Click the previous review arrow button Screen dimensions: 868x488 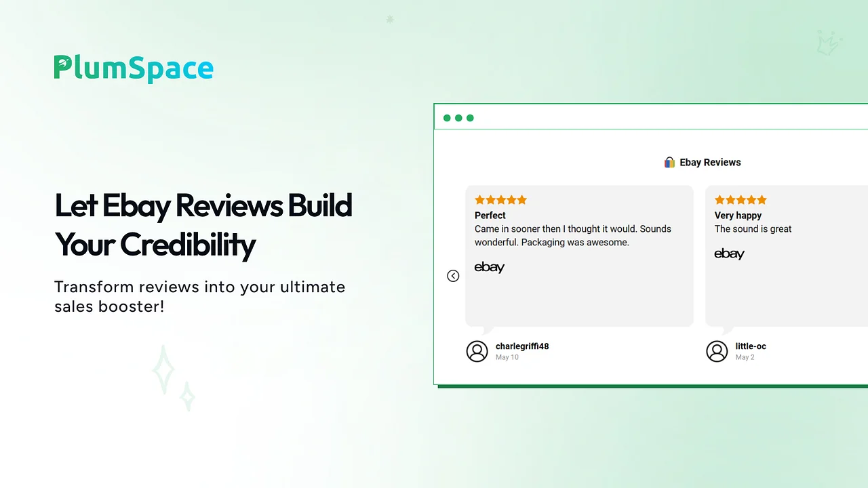click(453, 276)
